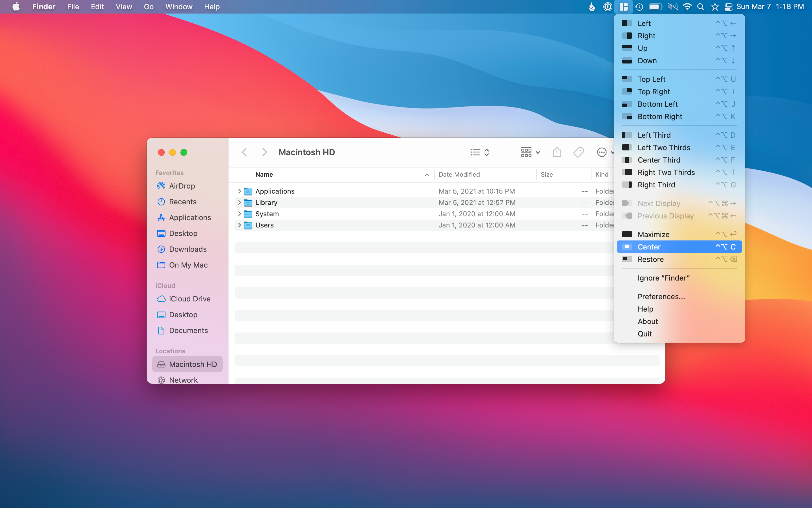Choose Top Left in the Rectangle menu
The width and height of the screenshot is (812, 508).
coord(679,79)
